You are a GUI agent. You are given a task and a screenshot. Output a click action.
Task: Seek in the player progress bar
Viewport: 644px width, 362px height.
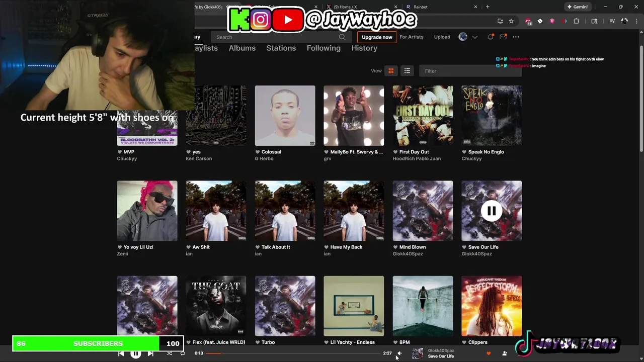293,353
